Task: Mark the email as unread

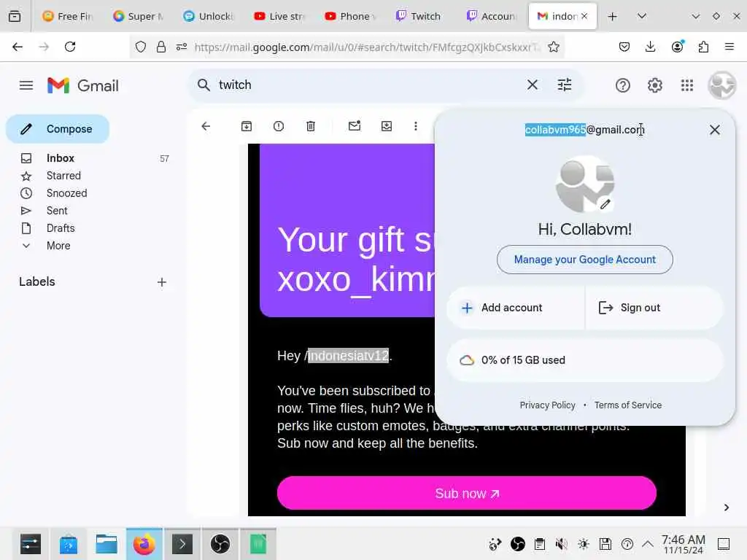Action: tap(355, 125)
